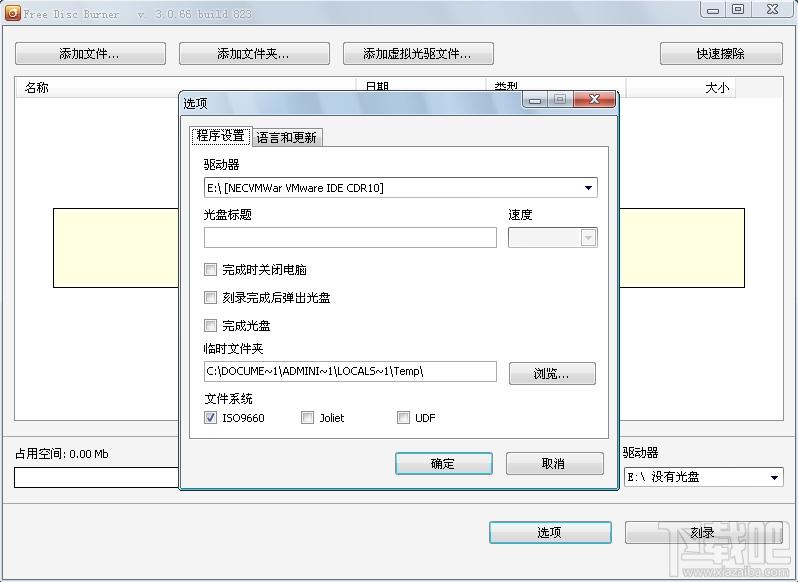Maximize the 选项 dialog window
The height and width of the screenshot is (582, 798).
560,99
